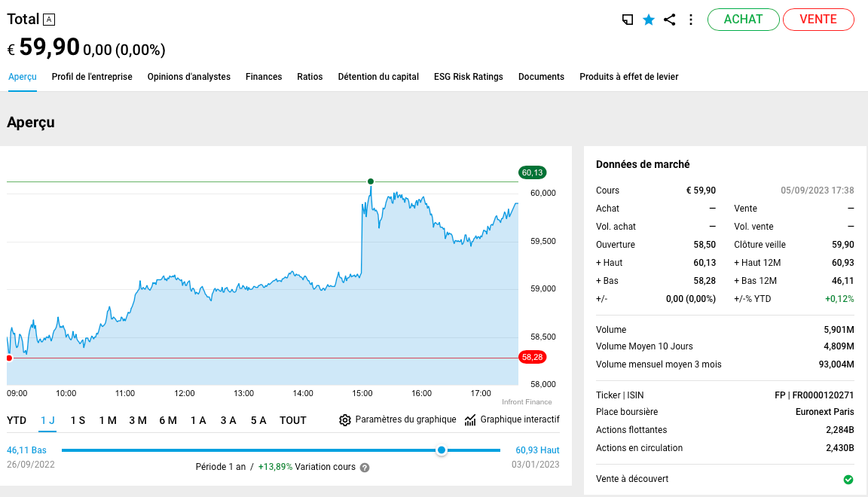This screenshot has width=868, height=497.
Task: Select the YTD chart period
Action: pos(17,421)
